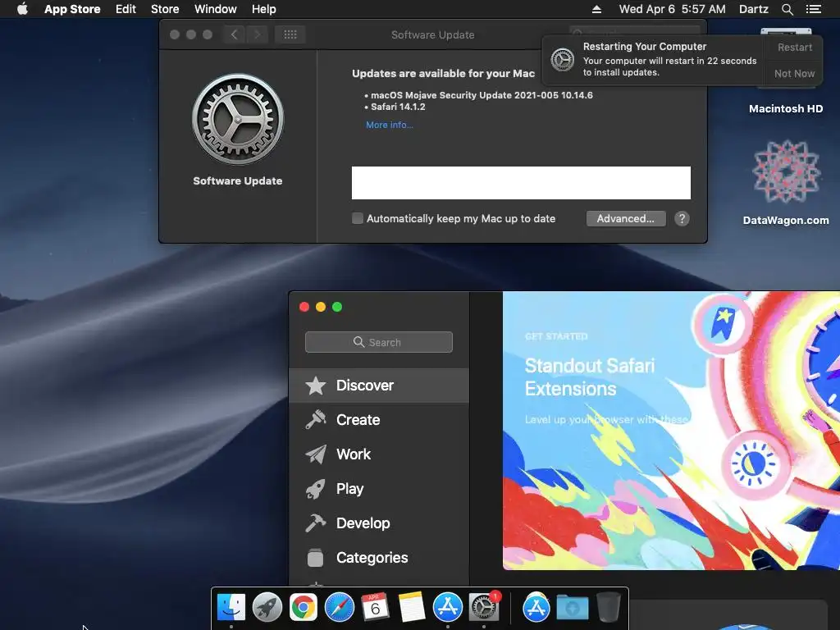Minimize the App Store window
Screen dimensions: 840x630
pos(321,307)
